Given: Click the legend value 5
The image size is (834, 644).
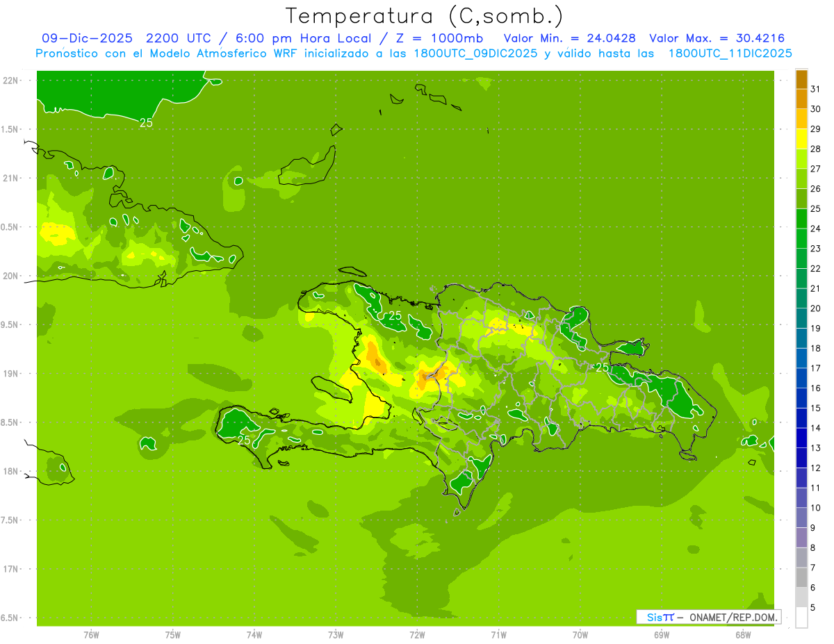Looking at the screenshot, I should [814, 608].
